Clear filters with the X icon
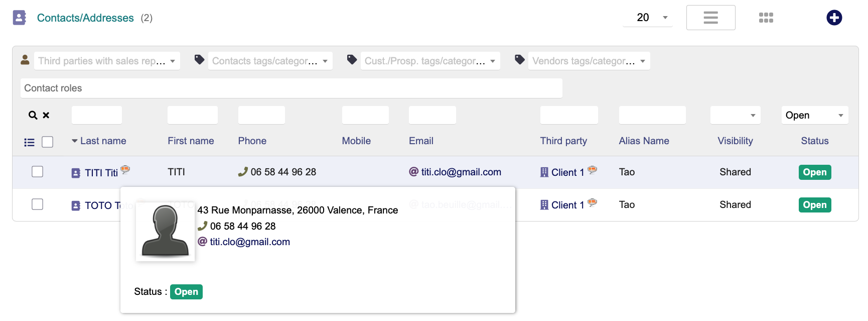 coord(46,115)
